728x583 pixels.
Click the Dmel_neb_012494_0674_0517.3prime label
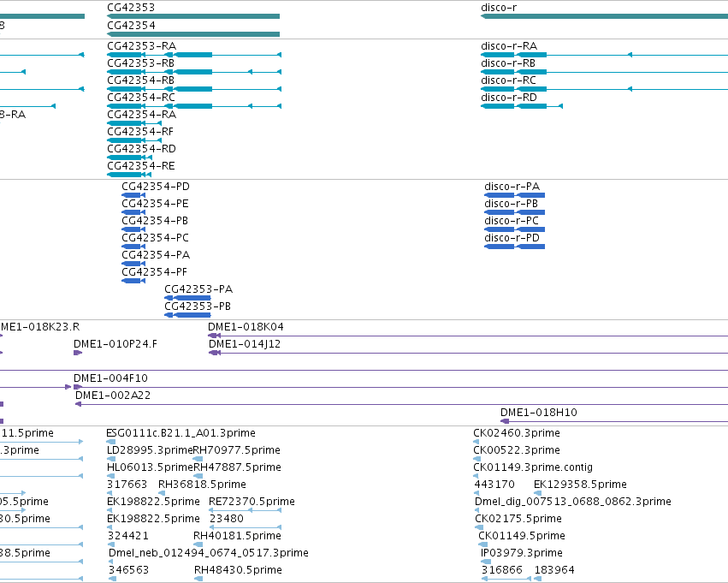pos(209,553)
